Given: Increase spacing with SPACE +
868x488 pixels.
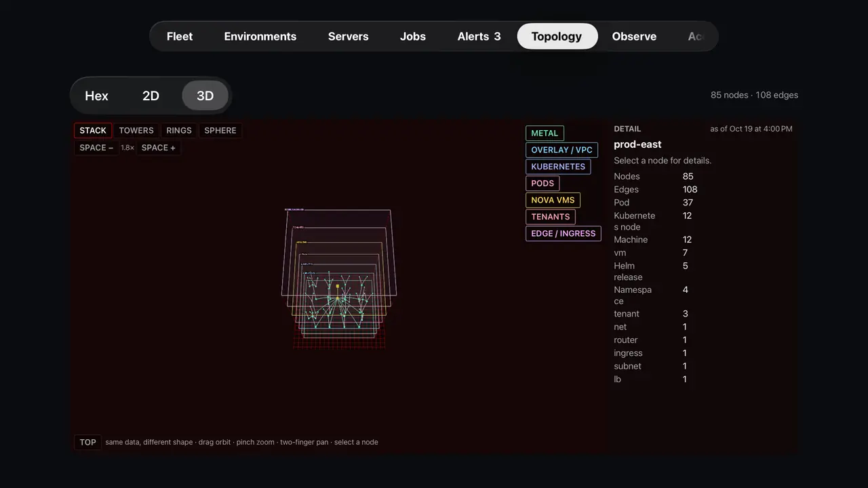Looking at the screenshot, I should 159,148.
